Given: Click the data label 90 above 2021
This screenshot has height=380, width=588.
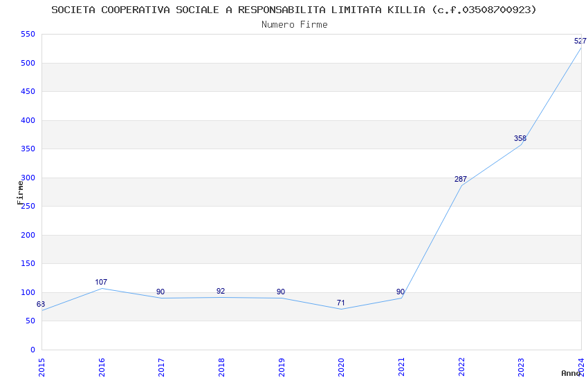Looking at the screenshot, I should click(401, 292).
